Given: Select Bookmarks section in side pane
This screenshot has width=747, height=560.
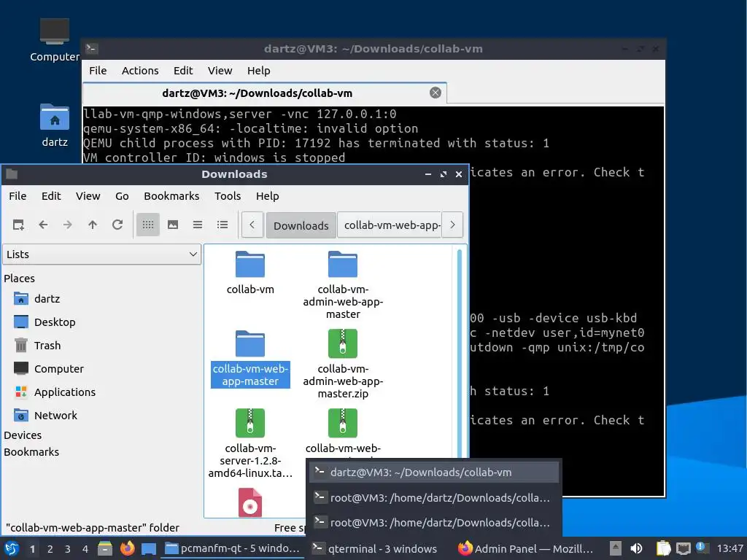Looking at the screenshot, I should click(x=31, y=452).
